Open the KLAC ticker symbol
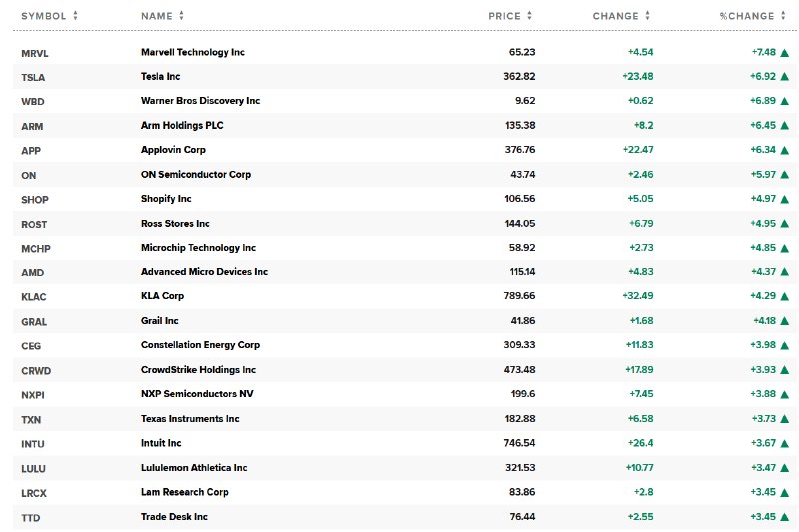799x532 pixels. click(34, 297)
